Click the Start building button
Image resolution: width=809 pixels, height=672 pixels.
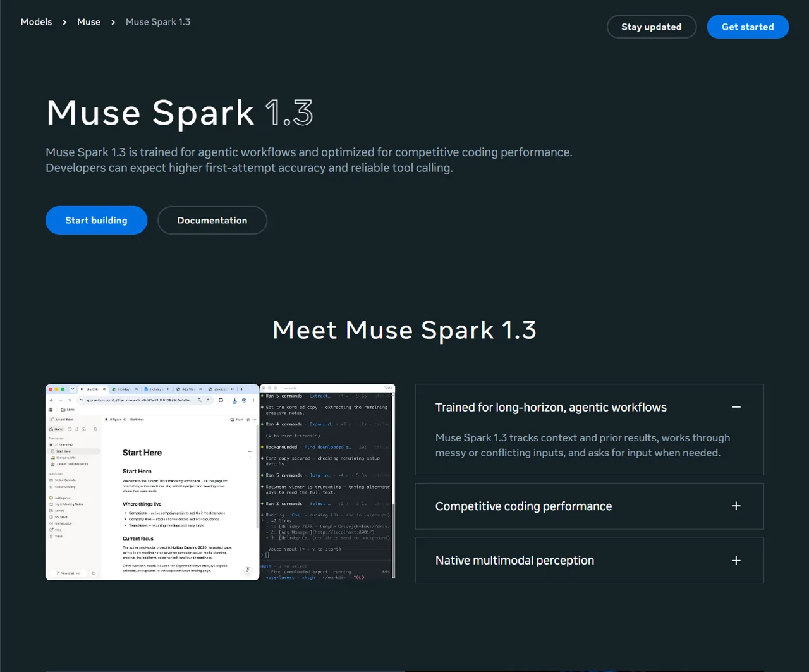96,220
